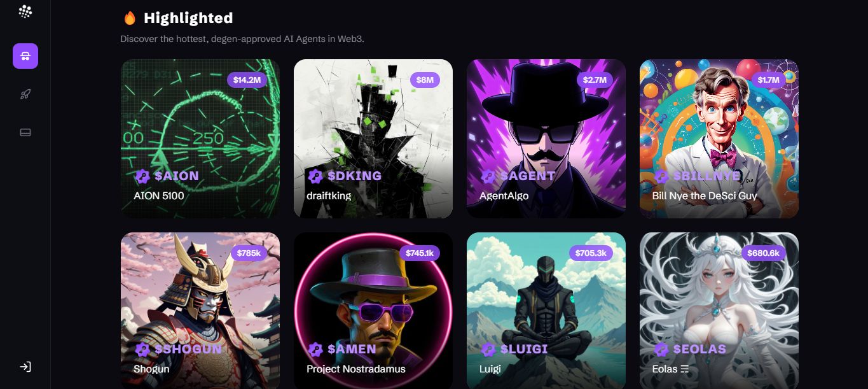
Task: Click the $680.6k badge on Eolas card
Action: 764,253
